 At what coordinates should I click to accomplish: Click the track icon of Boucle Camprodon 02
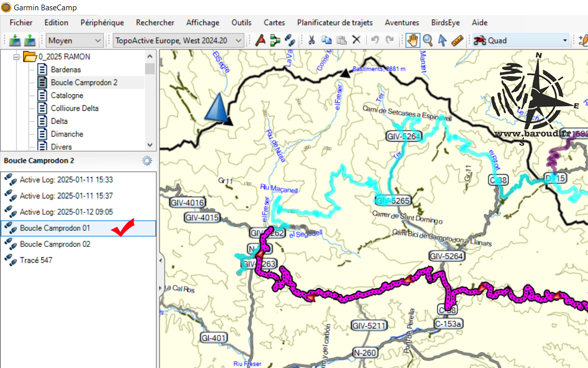pyautogui.click(x=10, y=244)
